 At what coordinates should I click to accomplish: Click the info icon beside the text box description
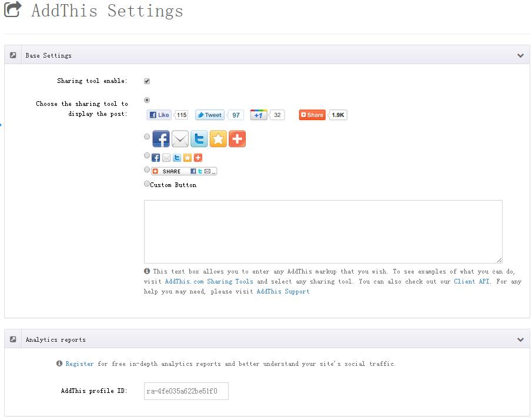(147, 271)
